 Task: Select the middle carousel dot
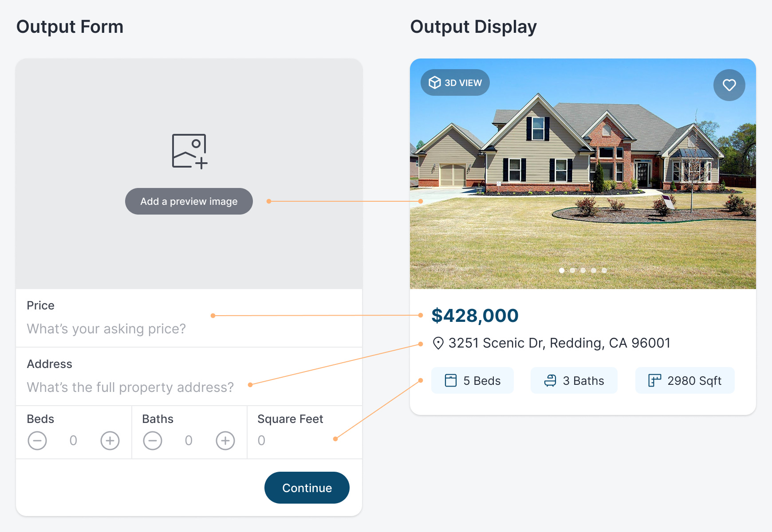click(x=583, y=270)
